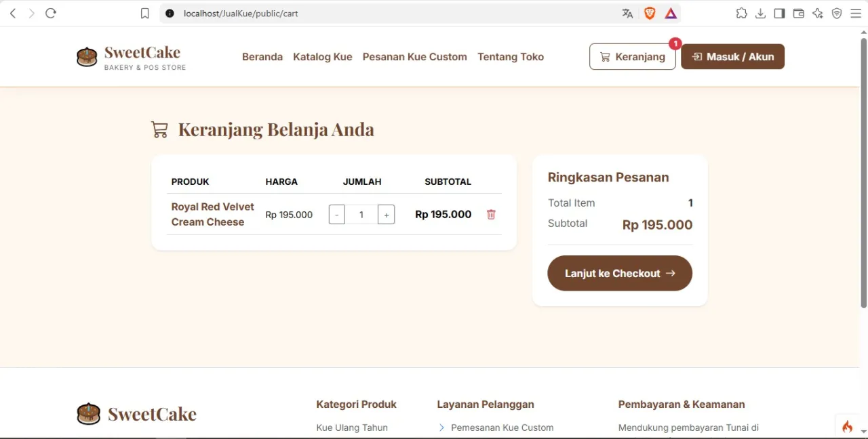The image size is (868, 439).
Task: Click the address bar URL
Action: (241, 14)
